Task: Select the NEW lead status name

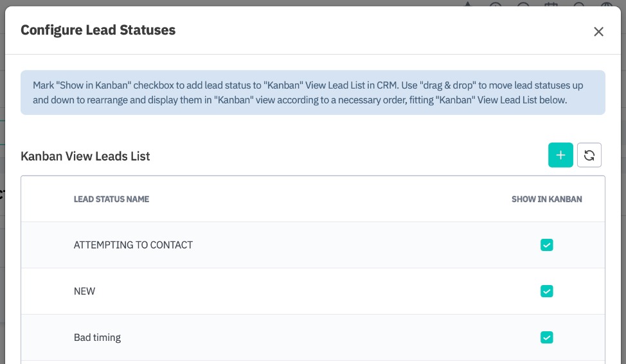Action: click(x=84, y=291)
